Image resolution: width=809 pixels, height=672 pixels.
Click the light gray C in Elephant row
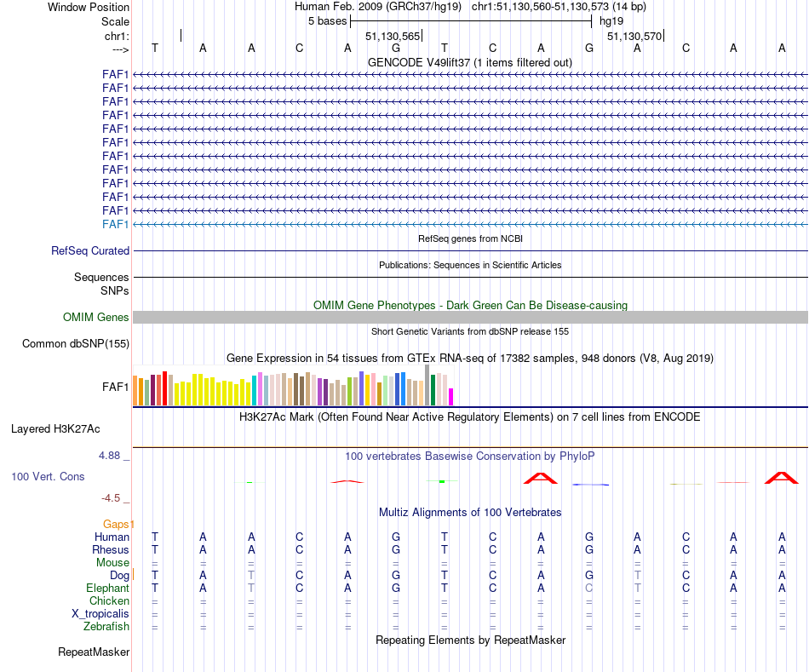point(589,588)
